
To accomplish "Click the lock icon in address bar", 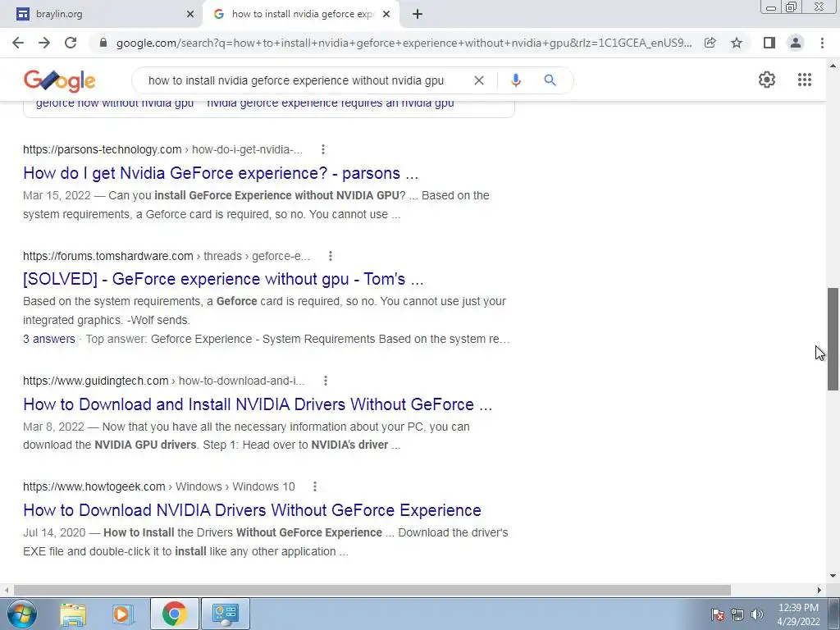I will 103,43.
